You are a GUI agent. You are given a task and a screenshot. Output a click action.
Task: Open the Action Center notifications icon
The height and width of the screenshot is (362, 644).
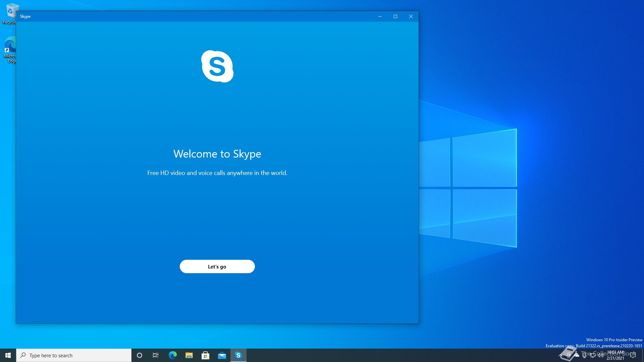click(x=633, y=355)
